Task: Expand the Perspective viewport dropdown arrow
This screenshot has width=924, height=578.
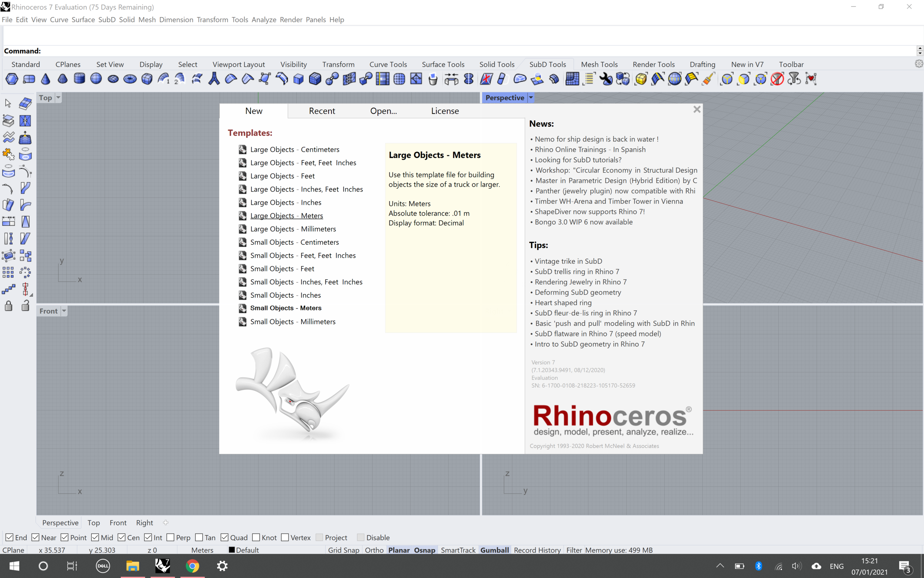Action: [531, 98]
